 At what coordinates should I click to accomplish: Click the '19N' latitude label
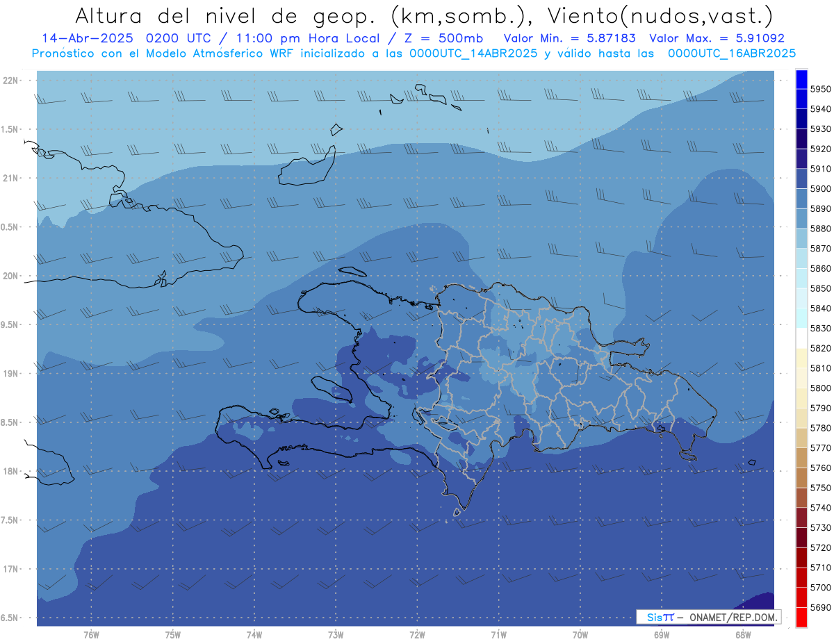click(10, 374)
